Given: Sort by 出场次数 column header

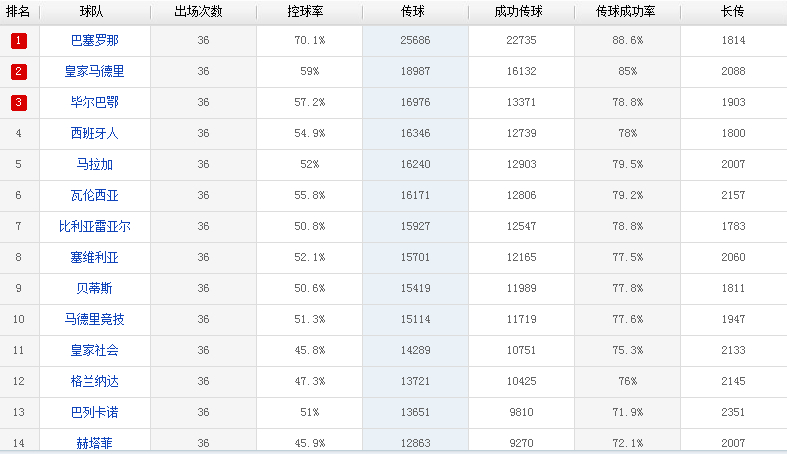Looking at the screenshot, I should pos(198,12).
